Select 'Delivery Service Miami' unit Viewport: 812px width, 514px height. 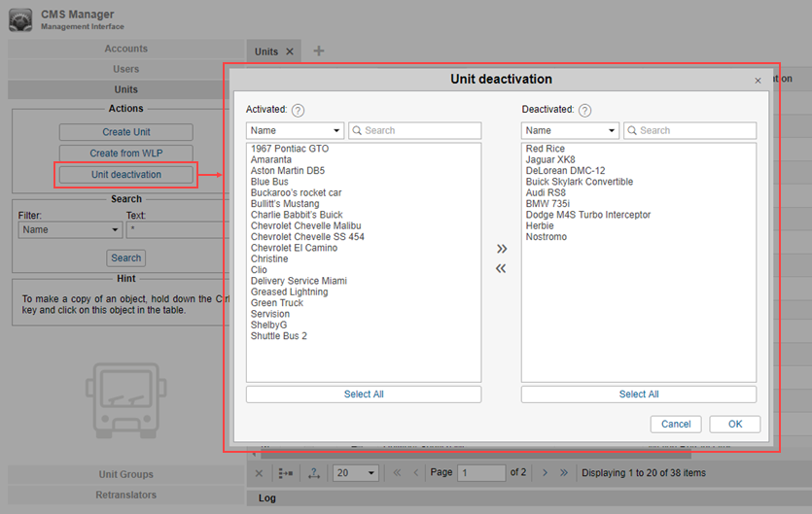(x=299, y=281)
